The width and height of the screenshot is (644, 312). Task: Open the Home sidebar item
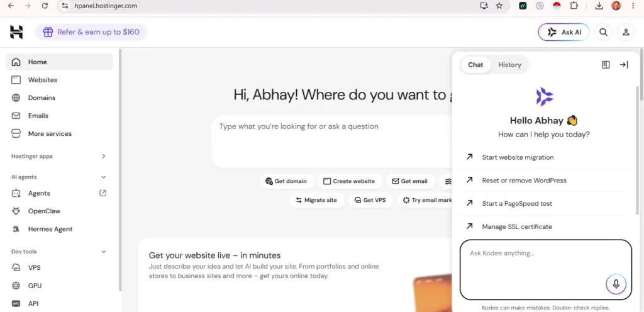(60, 62)
